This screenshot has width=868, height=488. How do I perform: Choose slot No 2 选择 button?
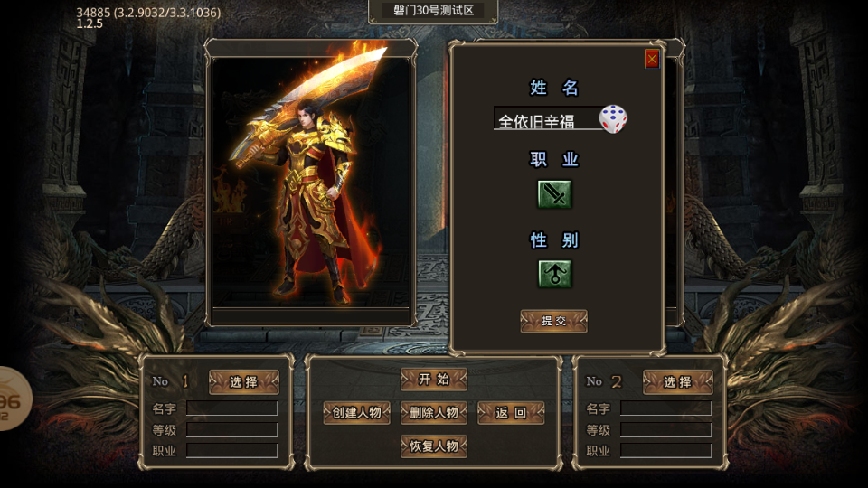pyautogui.click(x=677, y=381)
